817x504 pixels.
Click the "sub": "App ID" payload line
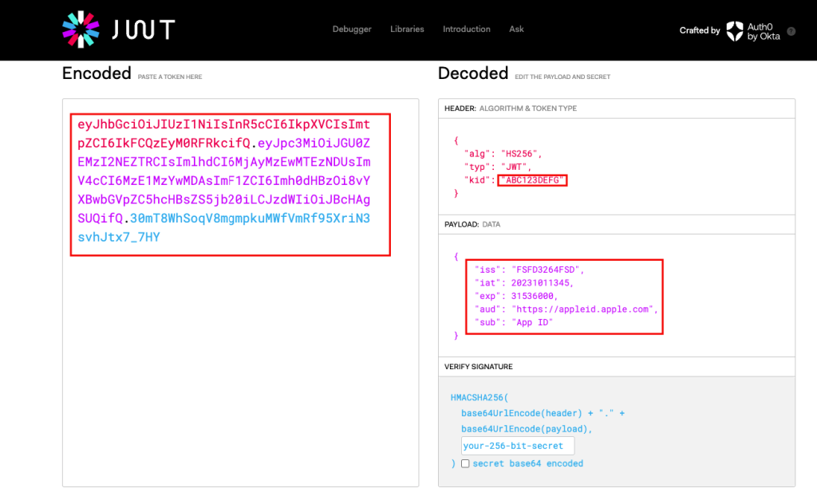coord(513,322)
